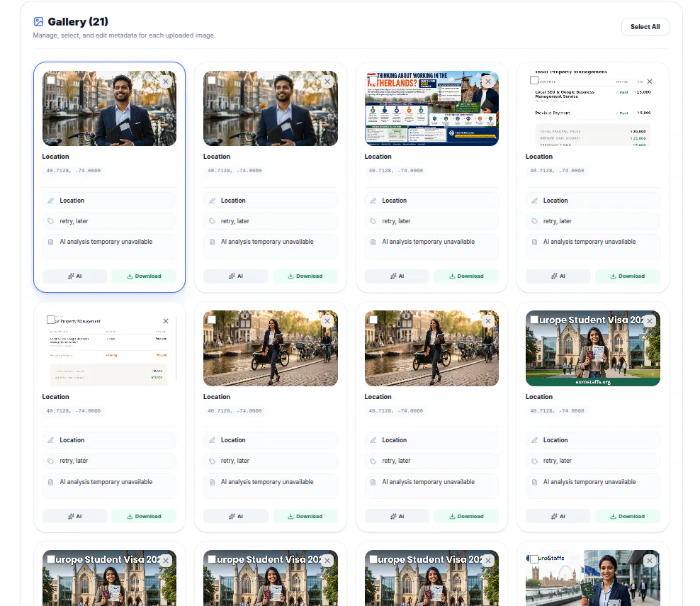Screen dimensions: 700x606
Task: Click AI sparkle button under Netherlands infographic
Action: point(397,276)
